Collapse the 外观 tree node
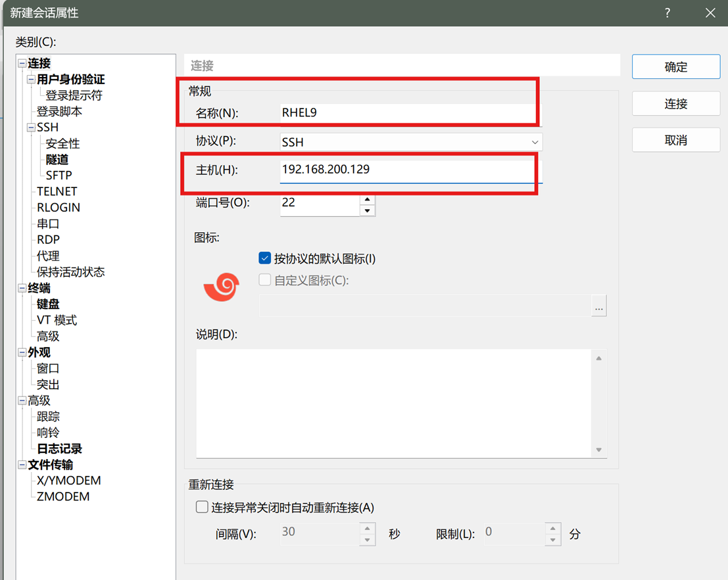 click(22, 352)
